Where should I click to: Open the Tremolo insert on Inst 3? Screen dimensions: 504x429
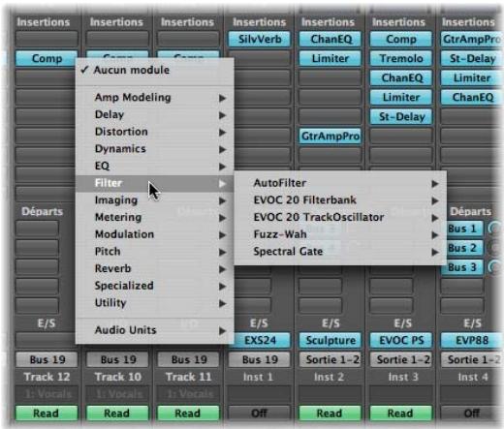click(401, 59)
